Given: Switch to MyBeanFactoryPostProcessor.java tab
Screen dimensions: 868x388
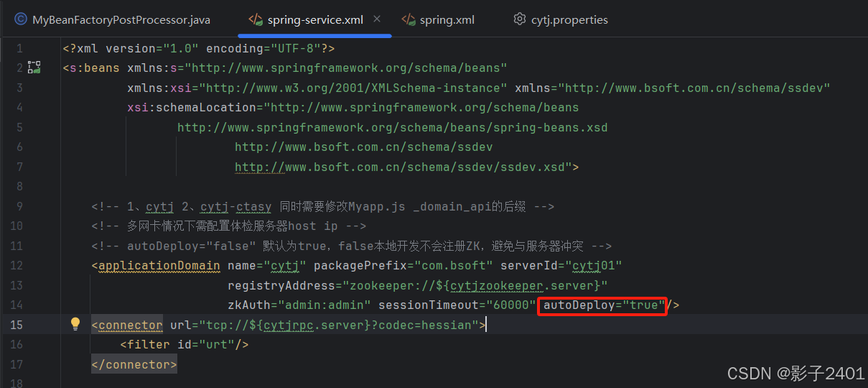Looking at the screenshot, I should [113, 19].
